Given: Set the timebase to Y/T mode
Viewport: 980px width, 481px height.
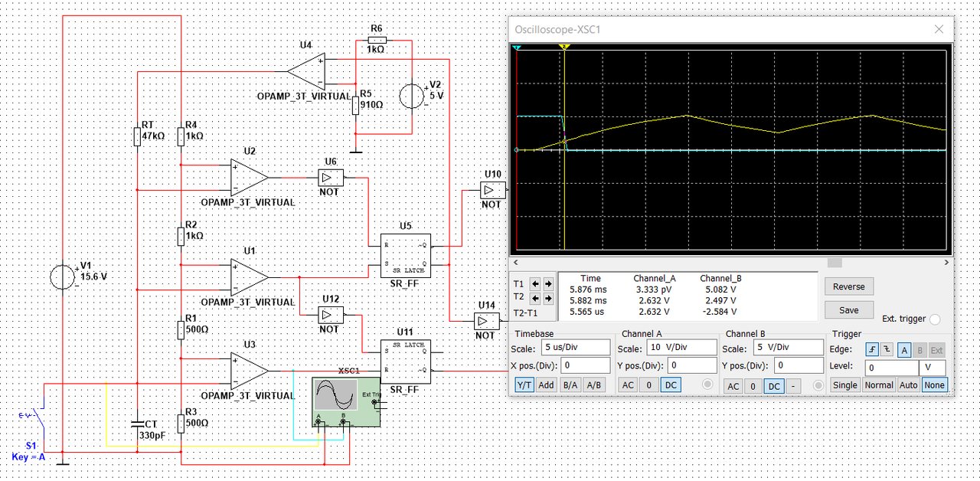Looking at the screenshot, I should click(524, 385).
